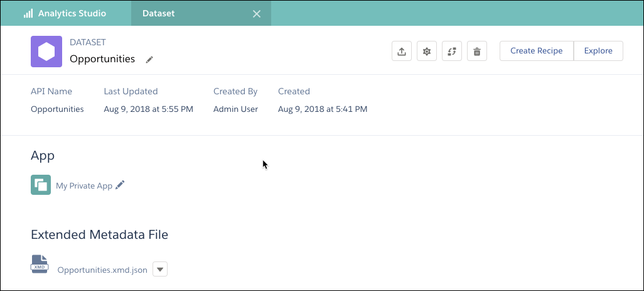Close the Dataset tab
The height and width of the screenshot is (291, 644).
tap(257, 14)
